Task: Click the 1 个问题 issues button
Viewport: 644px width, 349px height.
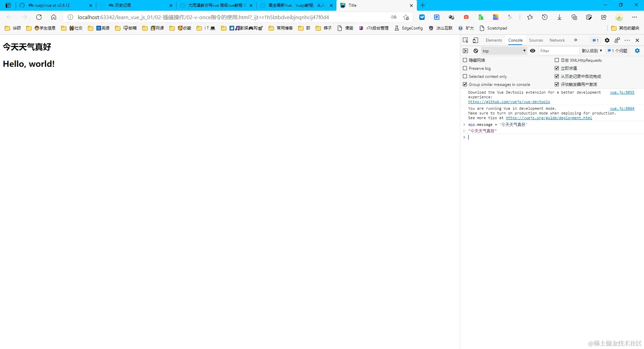Action: 618,51
